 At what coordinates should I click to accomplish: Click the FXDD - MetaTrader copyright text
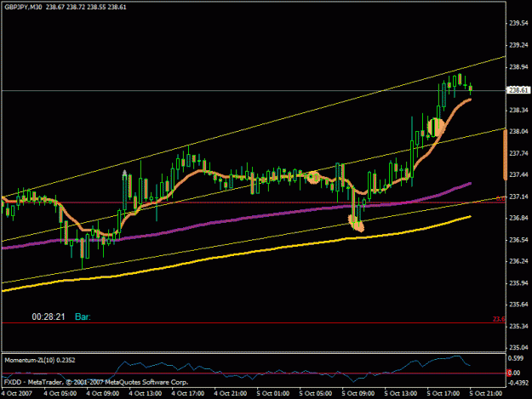click(x=96, y=382)
